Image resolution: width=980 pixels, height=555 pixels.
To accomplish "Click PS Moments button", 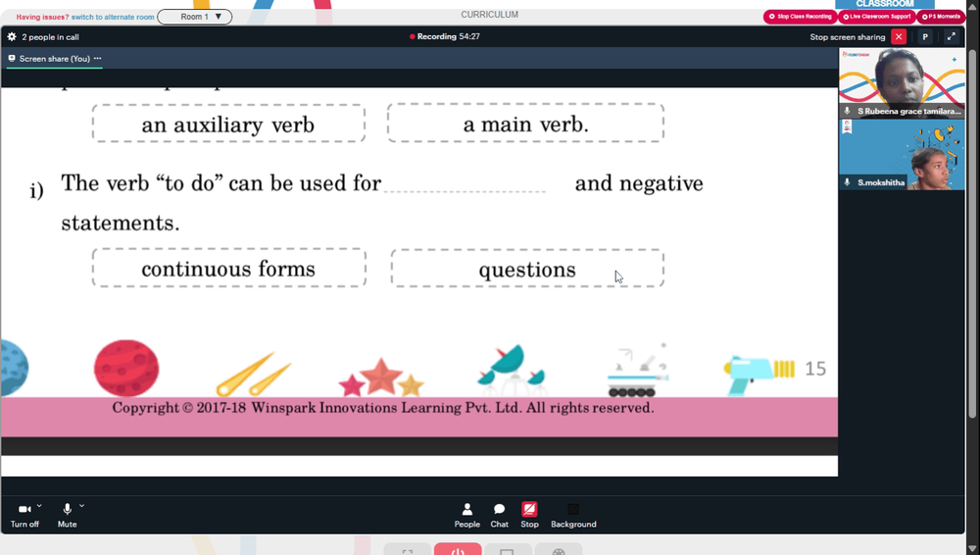I will 941,17.
